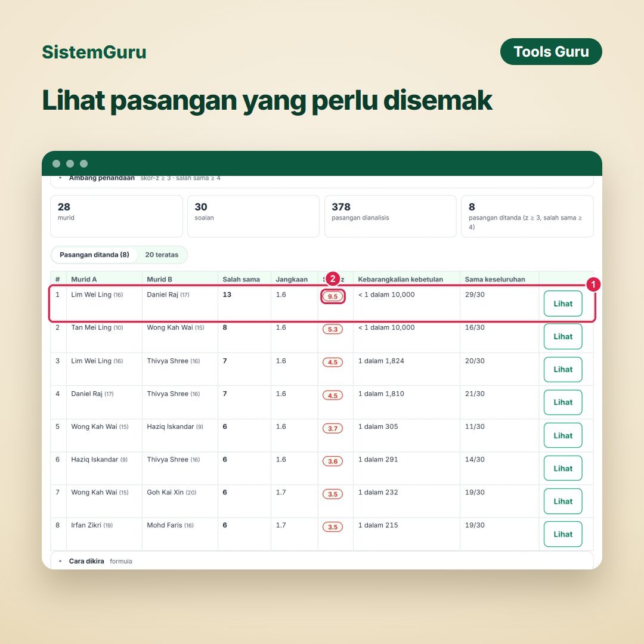Click the 378 pasangan dianalisis card
This screenshot has height=644, width=644.
point(391,216)
